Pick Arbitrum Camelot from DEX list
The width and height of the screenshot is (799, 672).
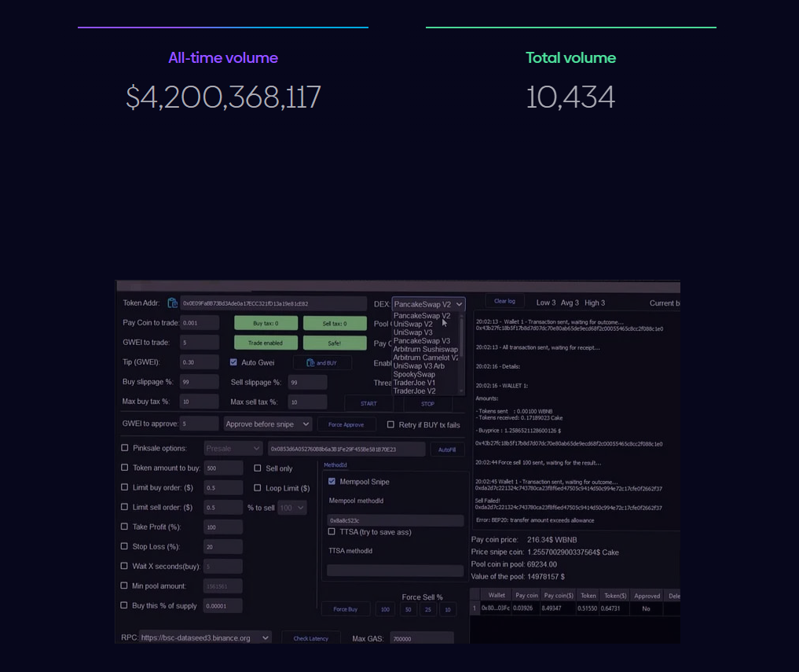point(425,358)
